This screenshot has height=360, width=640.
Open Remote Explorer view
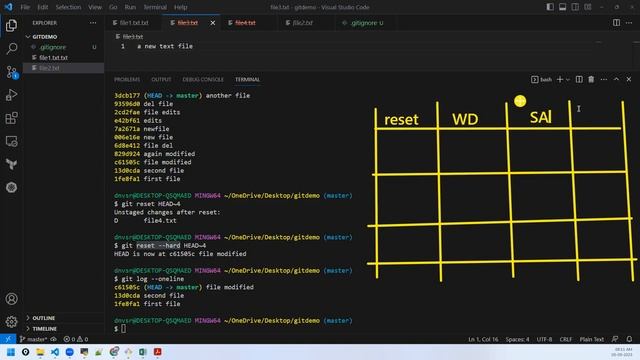pos(11,142)
